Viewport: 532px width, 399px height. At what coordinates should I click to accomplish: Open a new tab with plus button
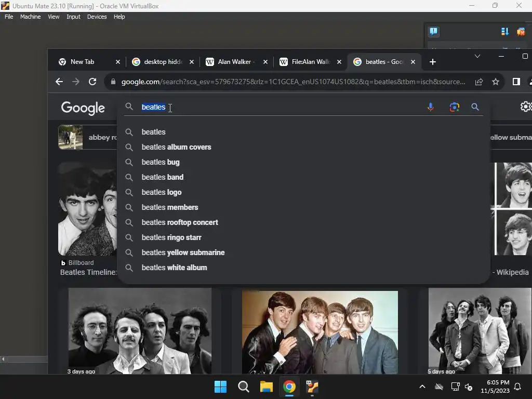click(x=433, y=62)
